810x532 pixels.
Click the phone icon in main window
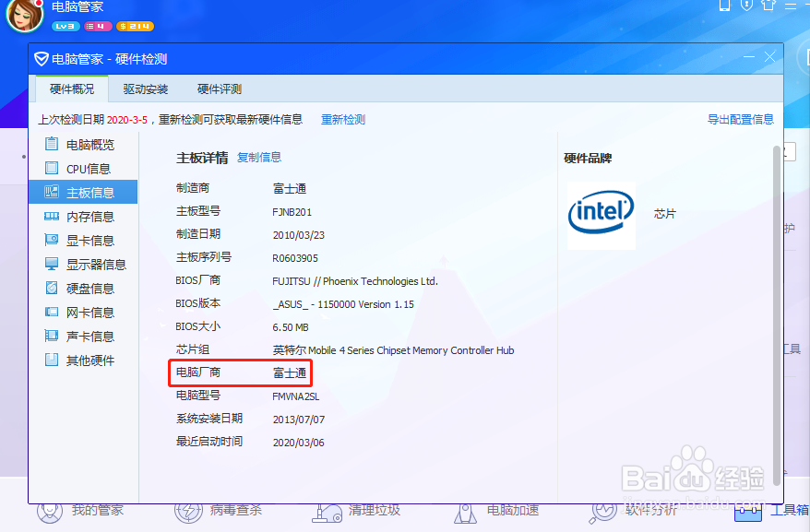(x=724, y=6)
